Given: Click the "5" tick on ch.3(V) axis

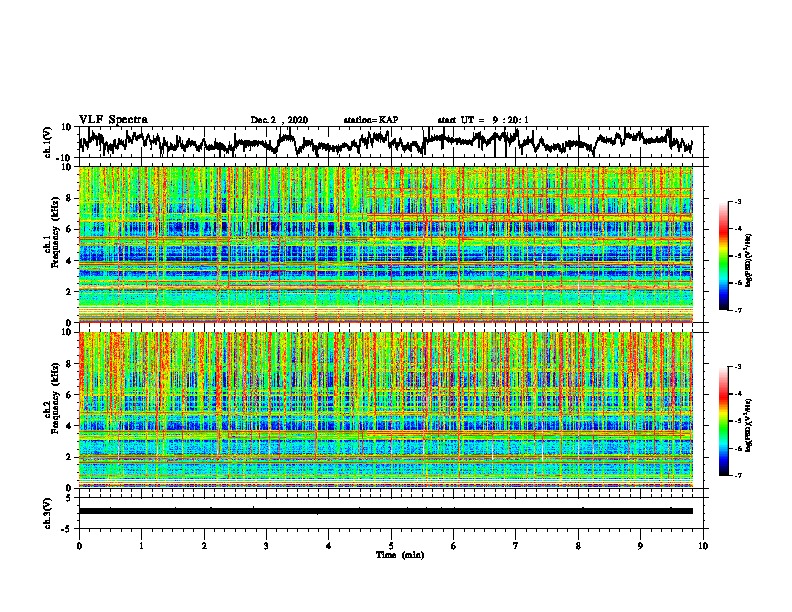Looking at the screenshot, I should point(68,498).
